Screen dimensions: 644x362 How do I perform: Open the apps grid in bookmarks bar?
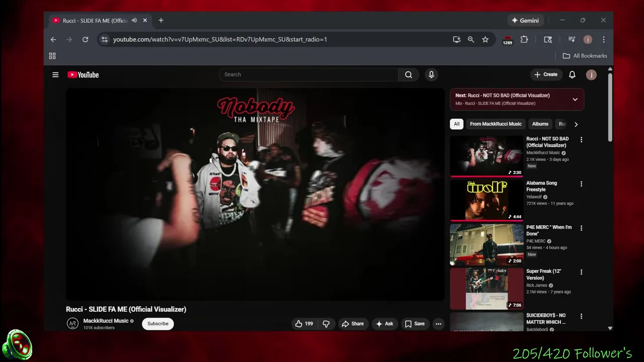(52, 56)
